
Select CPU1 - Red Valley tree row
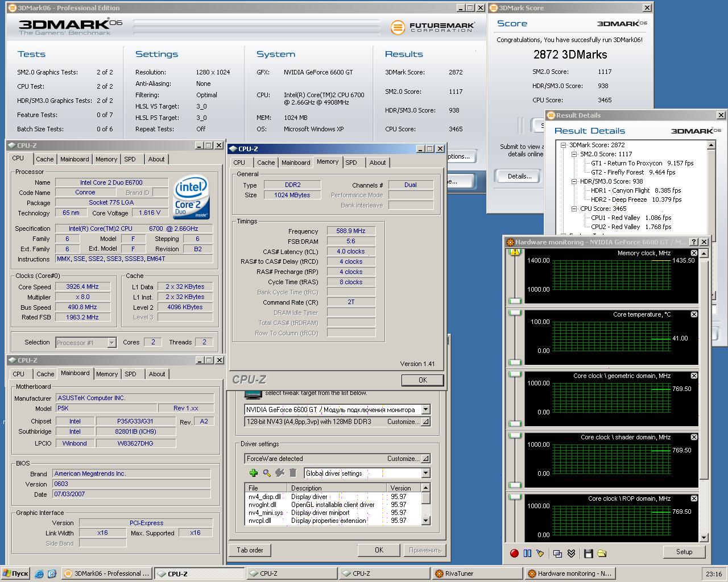[x=631, y=218]
